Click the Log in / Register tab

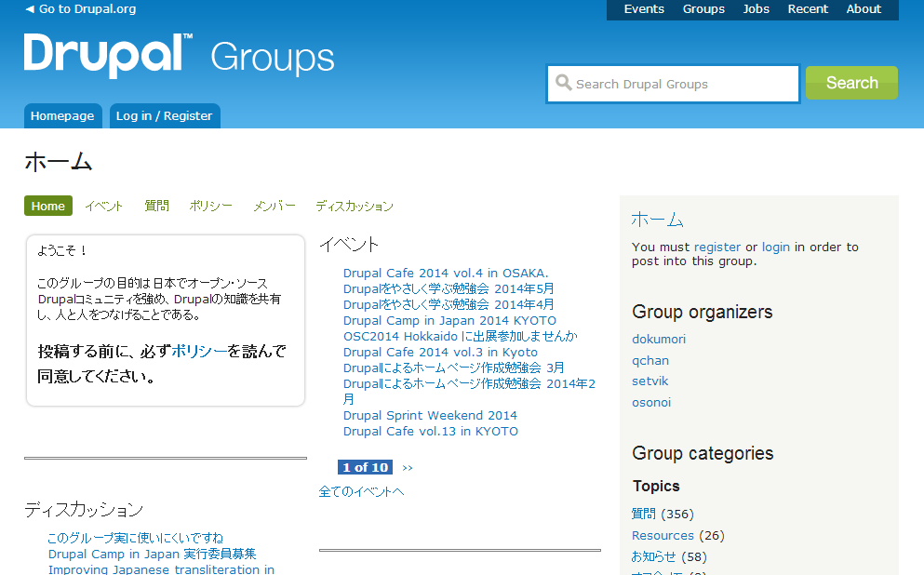click(165, 116)
